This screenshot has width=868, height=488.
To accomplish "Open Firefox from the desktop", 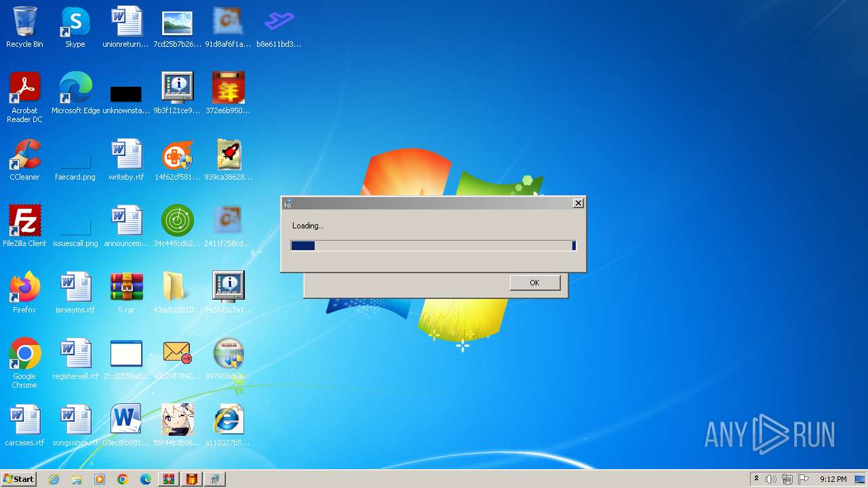I will (24, 293).
